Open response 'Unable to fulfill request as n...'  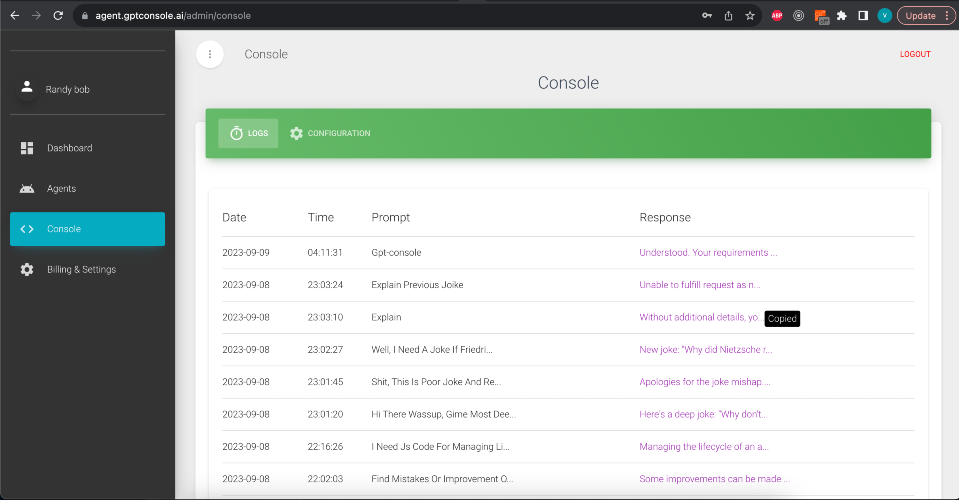pyautogui.click(x=700, y=285)
